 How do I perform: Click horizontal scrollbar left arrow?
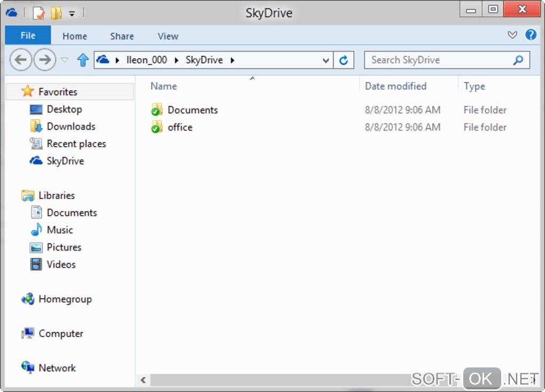143,380
